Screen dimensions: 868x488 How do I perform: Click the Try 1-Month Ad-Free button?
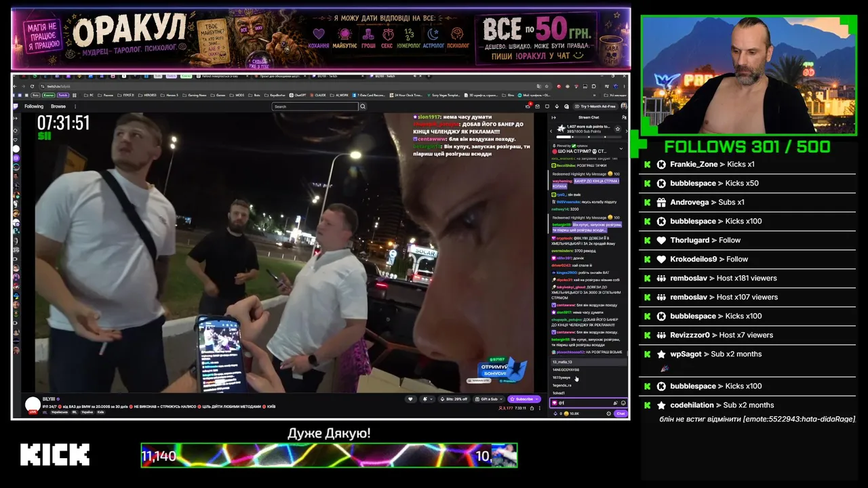(x=595, y=106)
